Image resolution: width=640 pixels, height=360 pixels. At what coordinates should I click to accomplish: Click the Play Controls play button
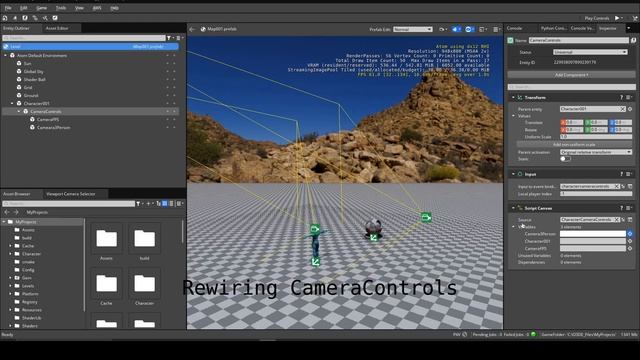tap(617, 18)
